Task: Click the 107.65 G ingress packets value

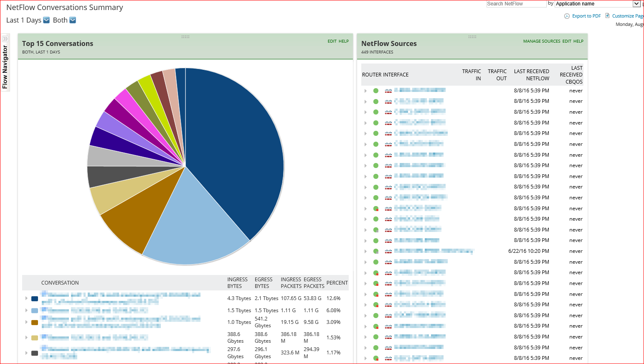Action: tap(291, 298)
